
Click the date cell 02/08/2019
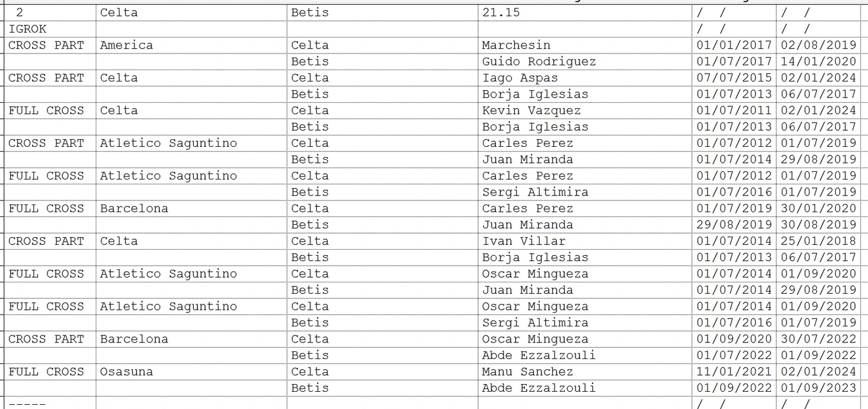coord(818,45)
